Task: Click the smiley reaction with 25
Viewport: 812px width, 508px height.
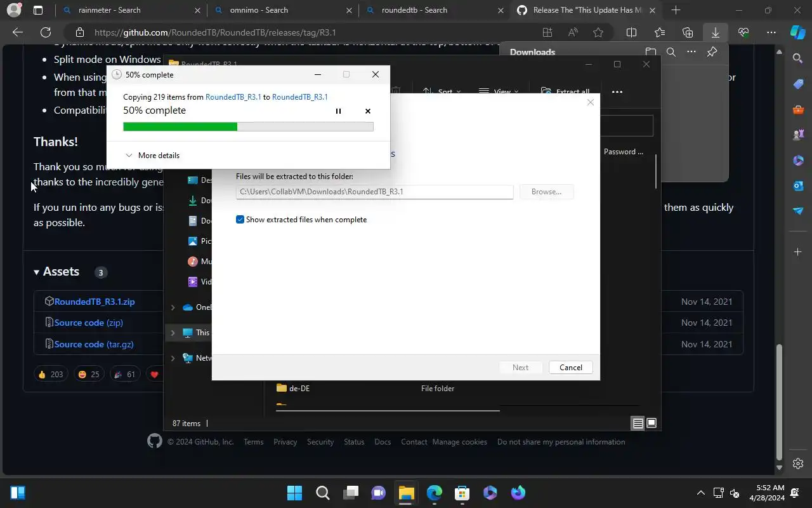Action: coord(89,375)
